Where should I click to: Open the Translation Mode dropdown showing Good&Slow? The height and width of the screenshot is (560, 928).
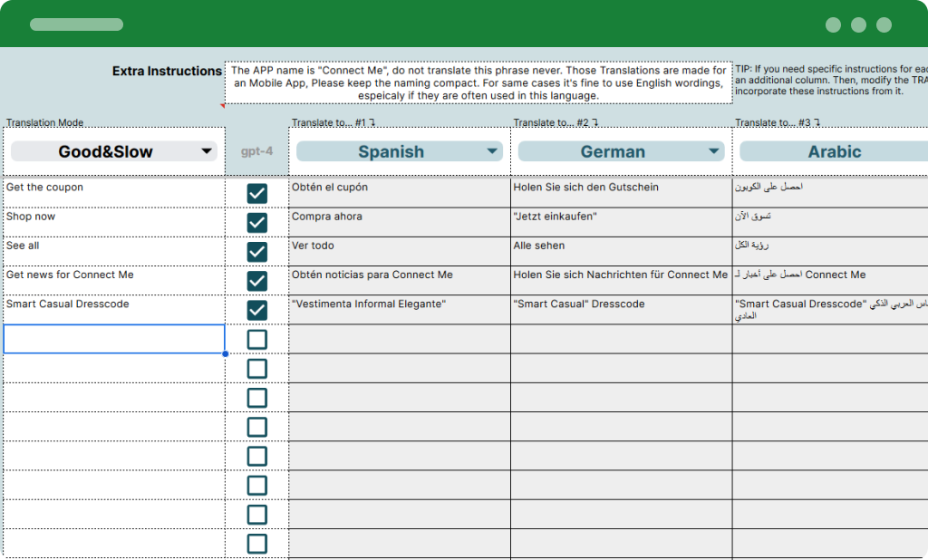coord(114,150)
